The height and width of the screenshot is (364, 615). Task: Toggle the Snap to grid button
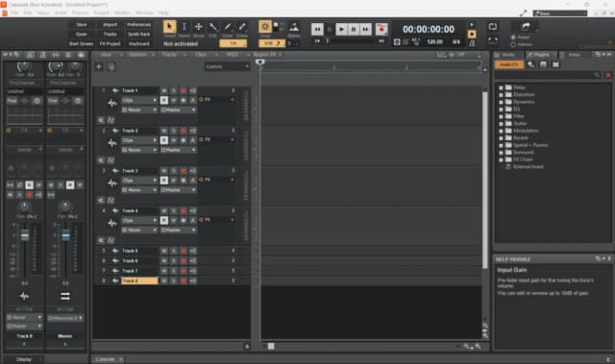point(265,27)
